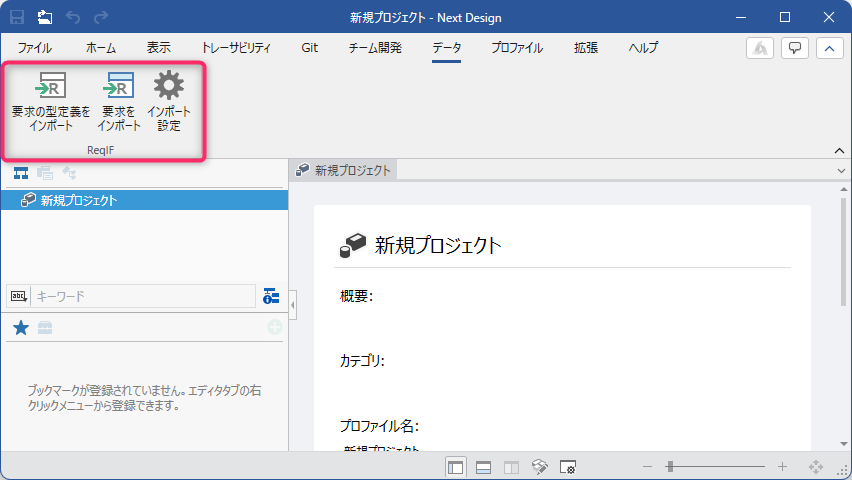
Task: Toggle the left navigator pane layout button
Action: coord(456,467)
